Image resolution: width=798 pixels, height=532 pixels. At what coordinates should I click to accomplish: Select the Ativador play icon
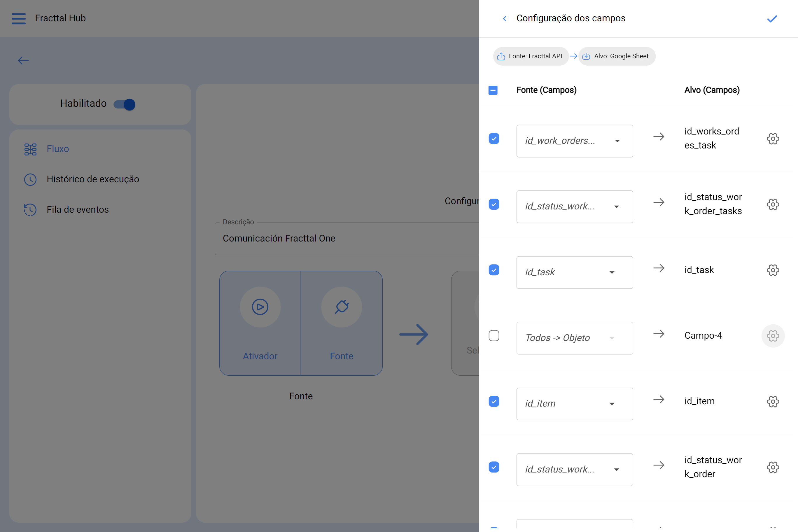pos(260,307)
